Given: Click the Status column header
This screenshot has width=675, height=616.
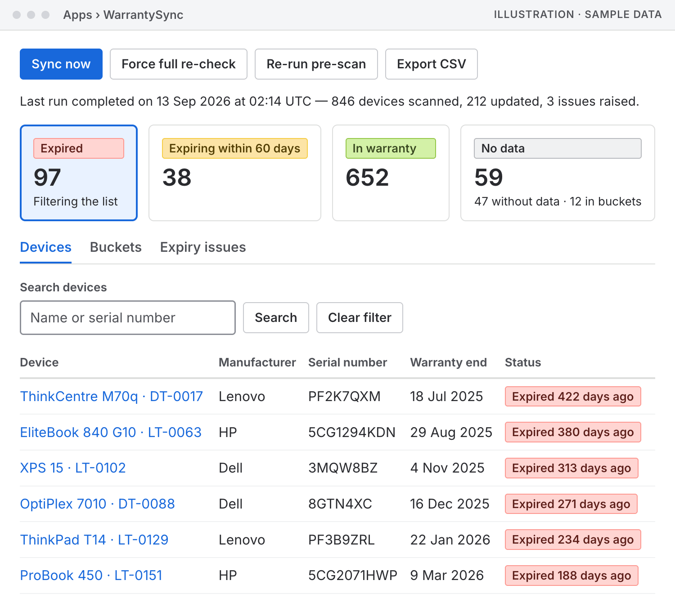Looking at the screenshot, I should (523, 362).
